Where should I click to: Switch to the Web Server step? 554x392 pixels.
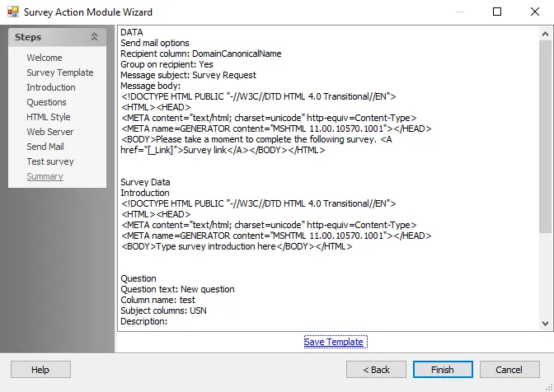pos(49,132)
